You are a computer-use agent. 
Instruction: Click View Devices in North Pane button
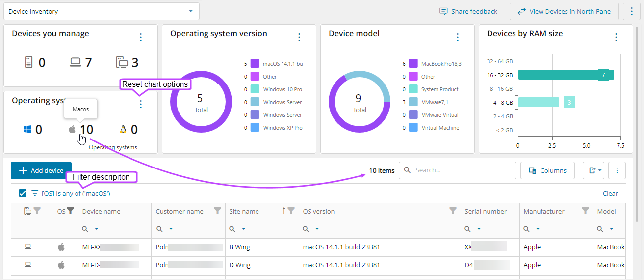564,11
